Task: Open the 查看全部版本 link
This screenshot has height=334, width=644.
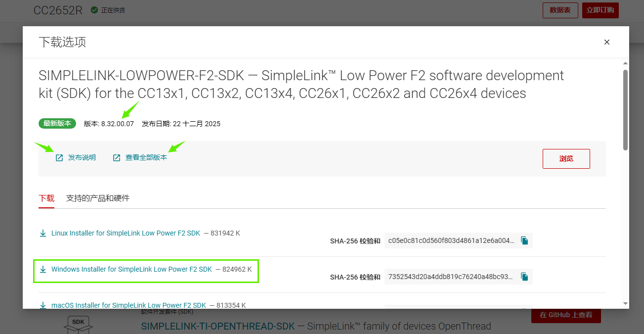Action: (146, 158)
